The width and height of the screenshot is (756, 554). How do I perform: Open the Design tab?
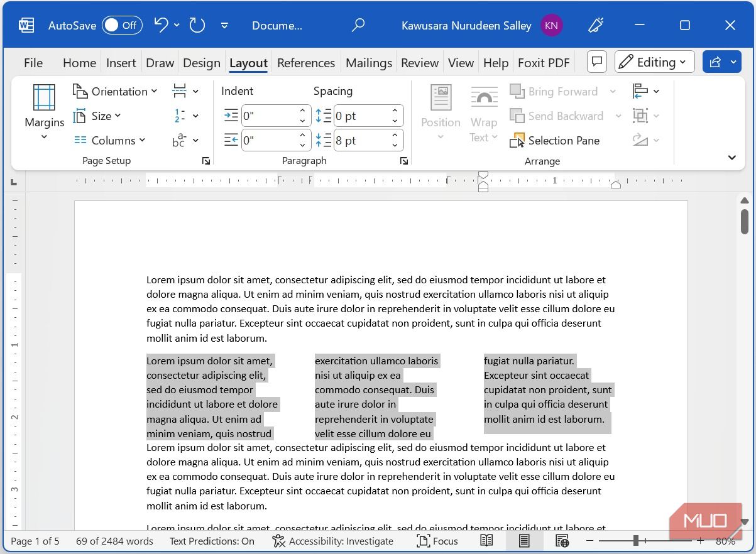pyautogui.click(x=201, y=63)
